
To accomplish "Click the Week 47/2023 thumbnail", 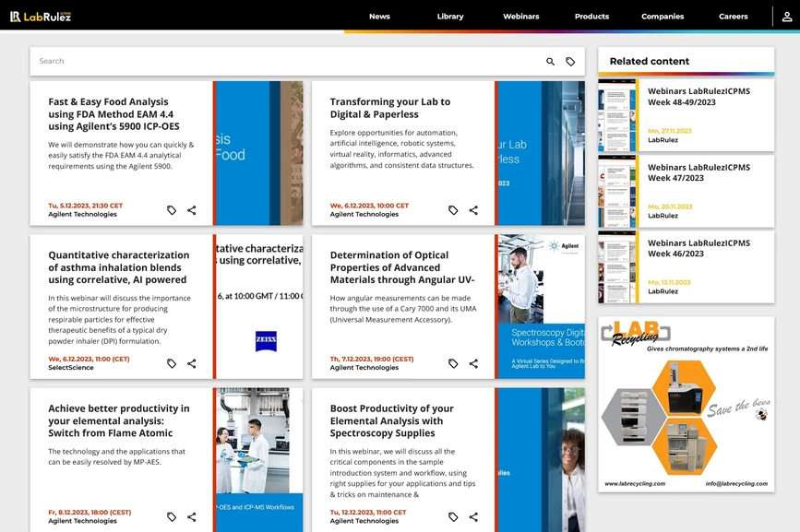I will click(x=617, y=191).
